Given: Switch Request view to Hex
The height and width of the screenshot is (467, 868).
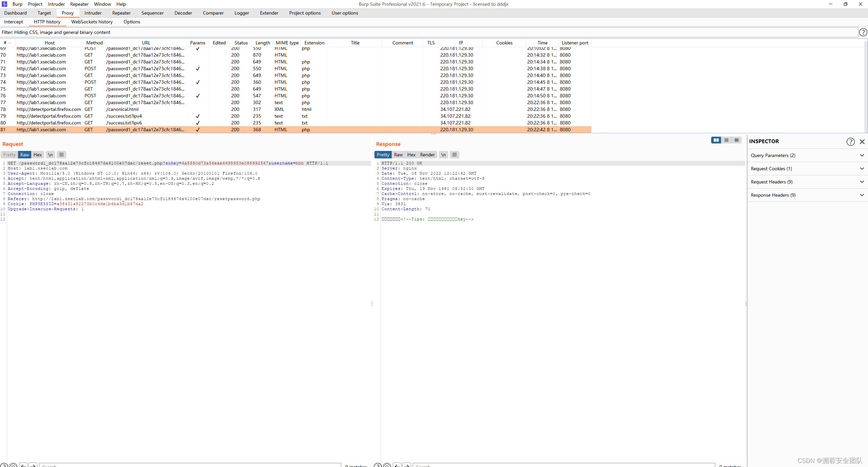Looking at the screenshot, I should click(38, 155).
